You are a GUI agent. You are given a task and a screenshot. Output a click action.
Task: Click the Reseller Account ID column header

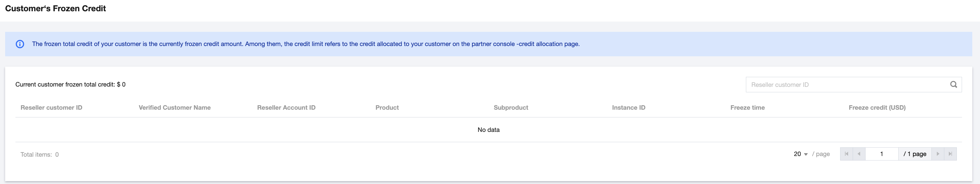[286, 107]
